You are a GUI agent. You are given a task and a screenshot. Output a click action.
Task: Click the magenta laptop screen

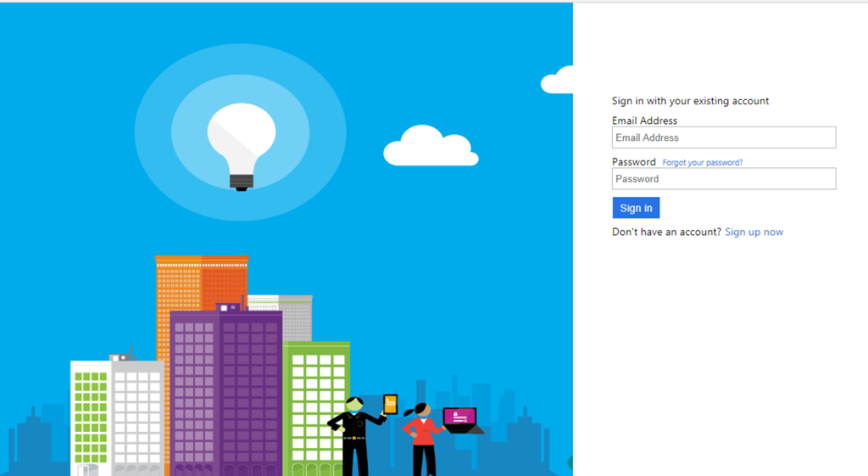point(459,417)
